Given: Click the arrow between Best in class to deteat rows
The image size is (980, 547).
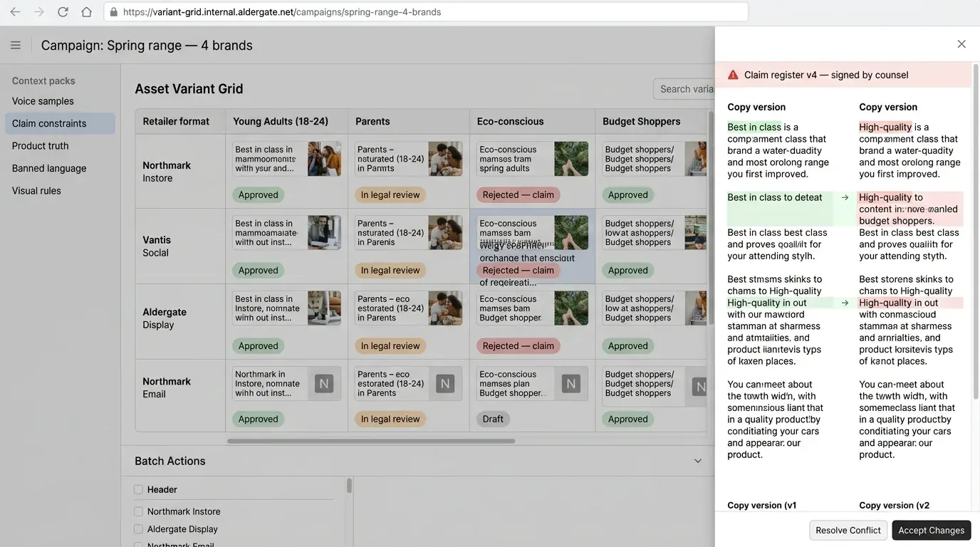Looking at the screenshot, I should 845,198.
